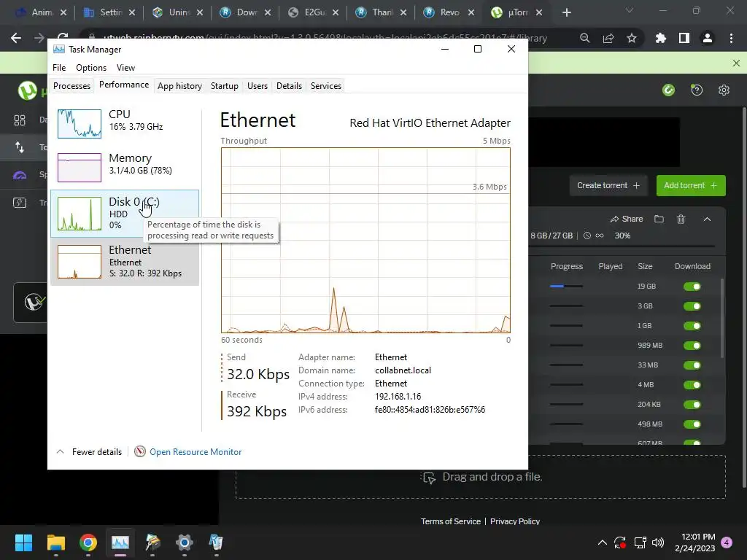Screen dimensions: 747x560
Task: Open clock showing 12:01 PM
Action: pyautogui.click(x=695, y=542)
